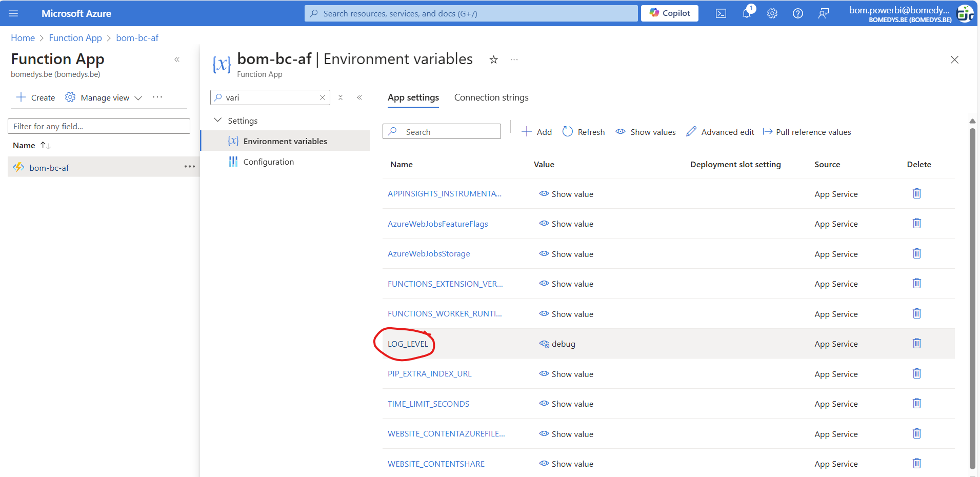This screenshot has width=980, height=477.
Task: Toggle Show values for all settings
Action: [x=646, y=132]
